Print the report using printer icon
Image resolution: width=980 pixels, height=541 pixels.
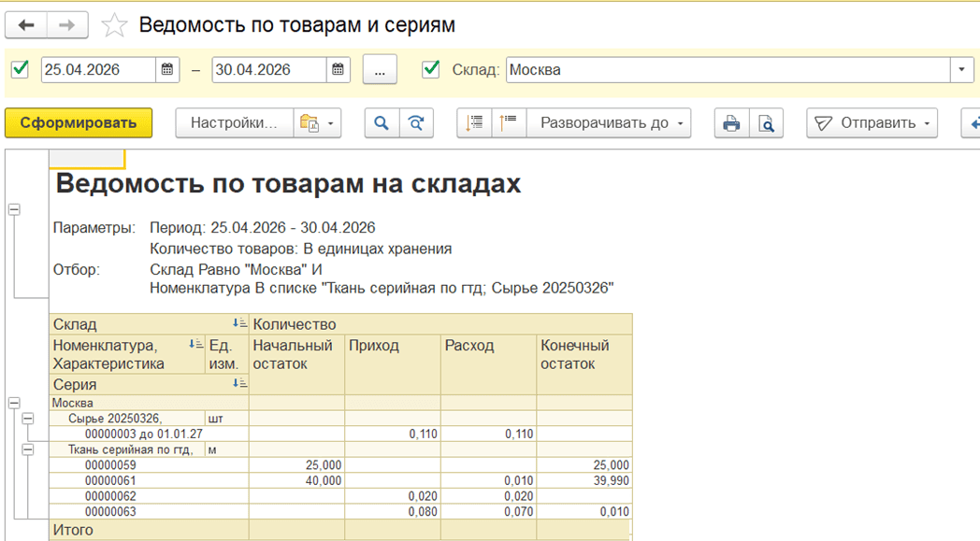click(732, 123)
